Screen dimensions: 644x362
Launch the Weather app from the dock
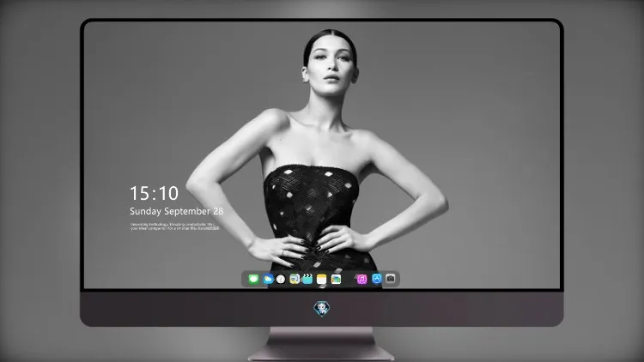(x=268, y=279)
